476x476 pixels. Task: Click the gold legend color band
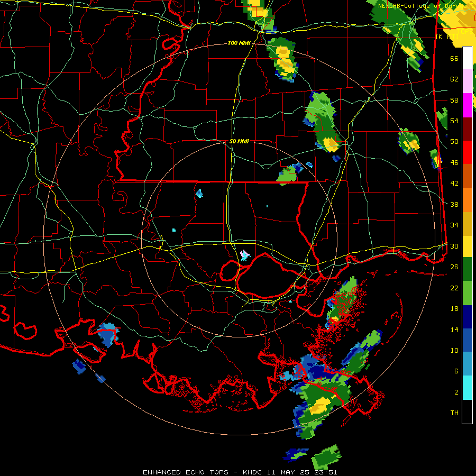coord(467,224)
